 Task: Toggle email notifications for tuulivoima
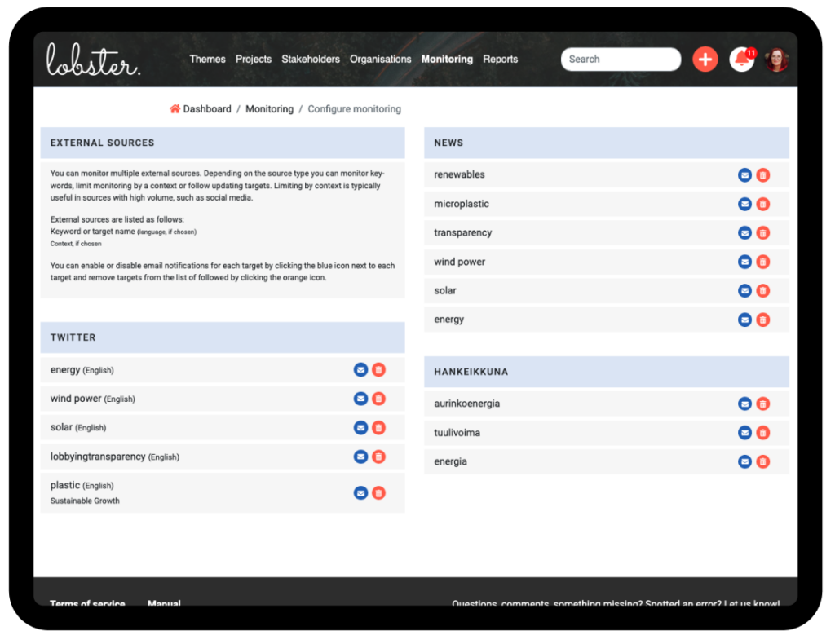click(744, 433)
